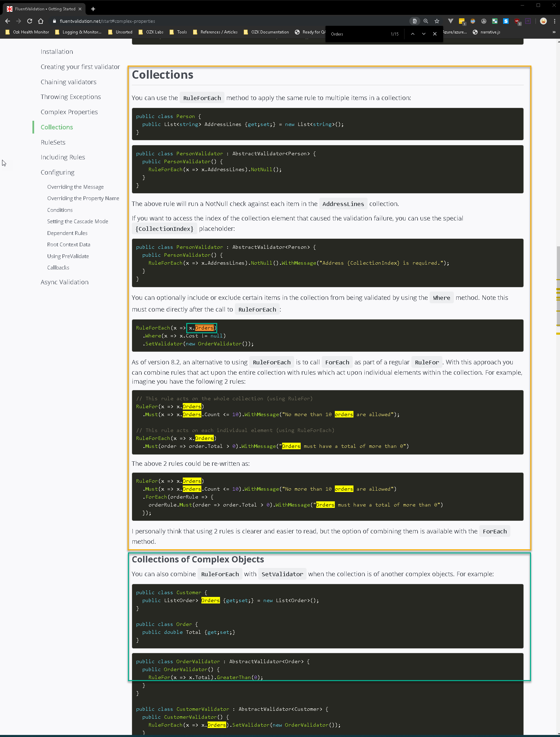Open the Dark Reader extension icon

(x=484, y=21)
